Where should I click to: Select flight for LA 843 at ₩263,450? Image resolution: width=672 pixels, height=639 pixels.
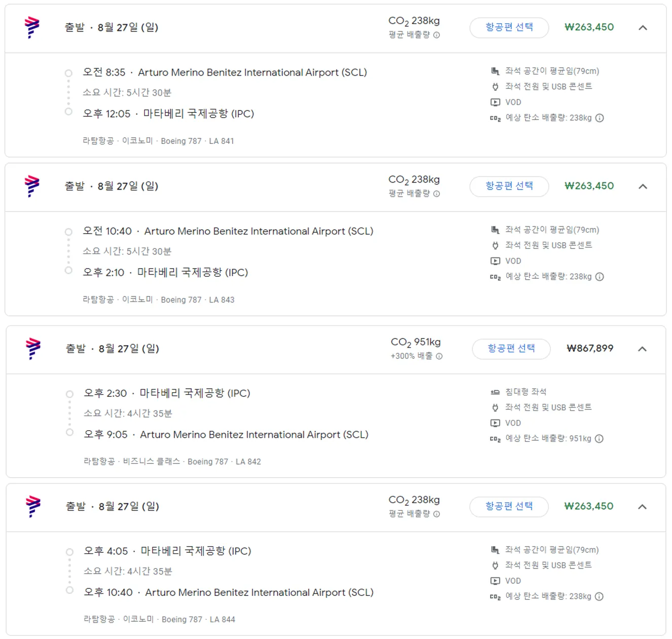[509, 186]
